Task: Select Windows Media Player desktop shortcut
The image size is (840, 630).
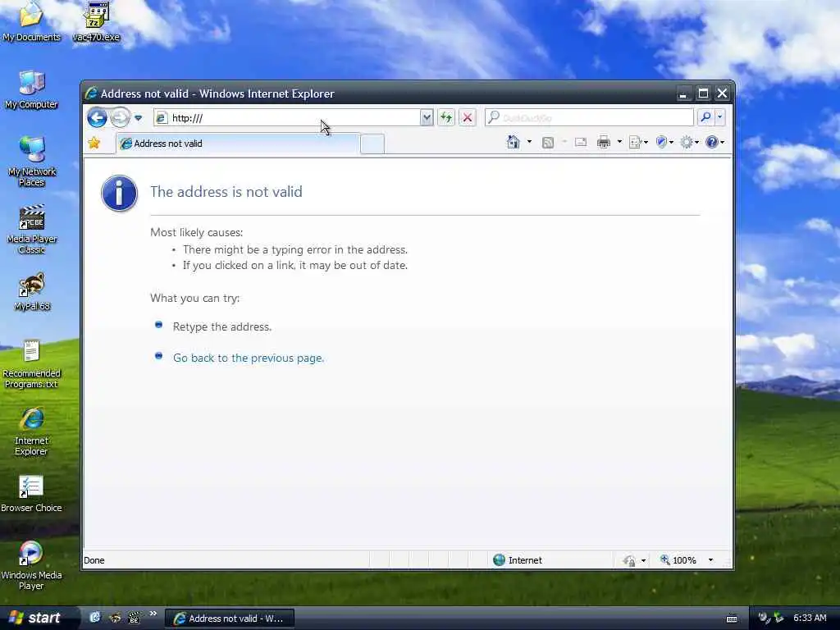Action: (x=32, y=566)
